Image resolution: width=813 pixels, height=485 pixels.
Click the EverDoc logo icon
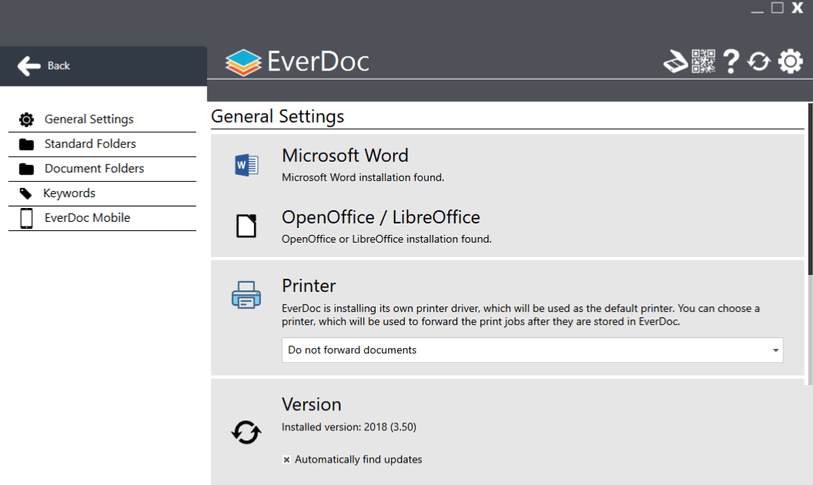point(243,63)
